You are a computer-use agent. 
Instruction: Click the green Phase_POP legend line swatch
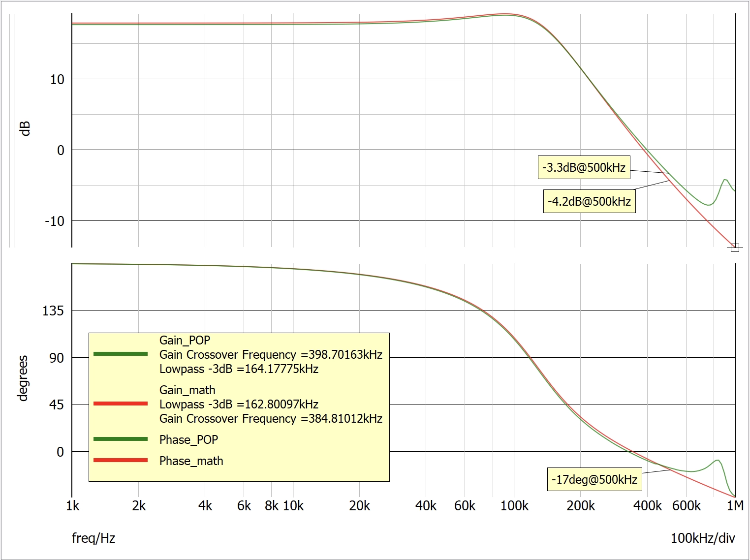click(x=121, y=439)
